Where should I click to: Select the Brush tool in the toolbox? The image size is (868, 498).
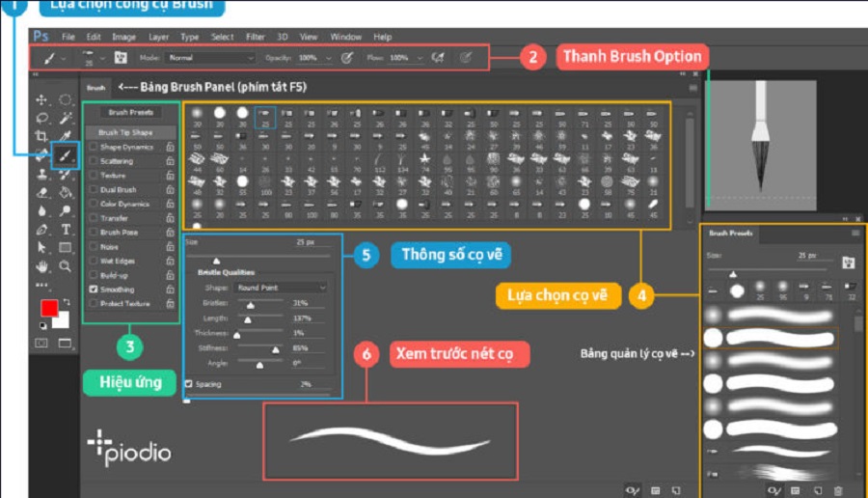[66, 154]
